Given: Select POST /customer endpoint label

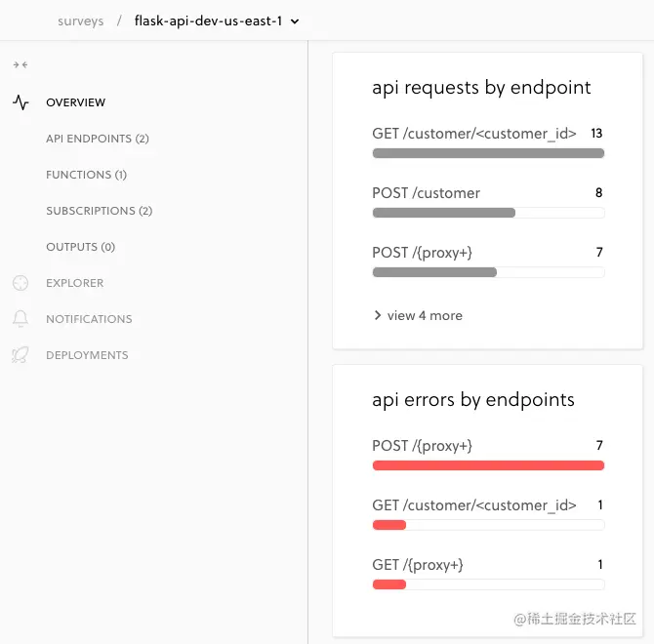Looking at the screenshot, I should tap(426, 193).
